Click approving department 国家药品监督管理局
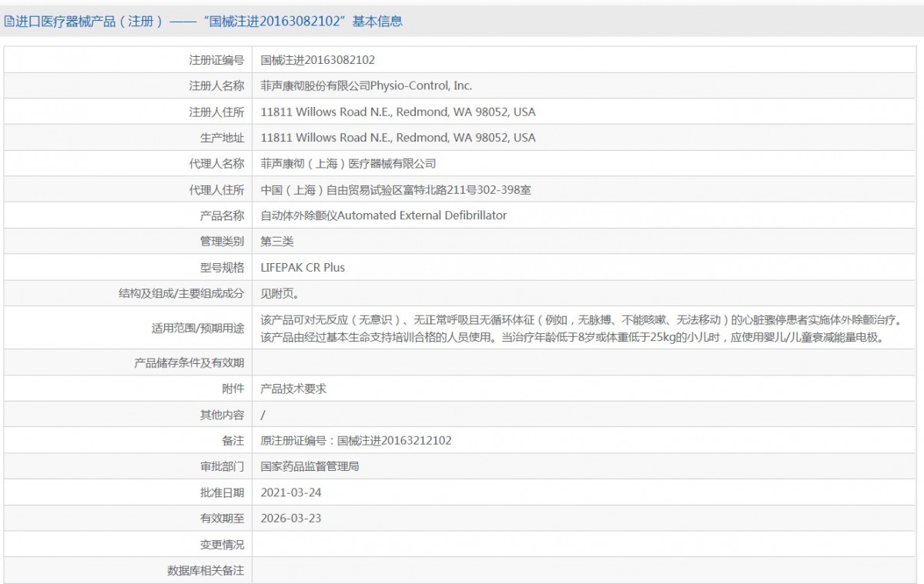 [x=310, y=466]
